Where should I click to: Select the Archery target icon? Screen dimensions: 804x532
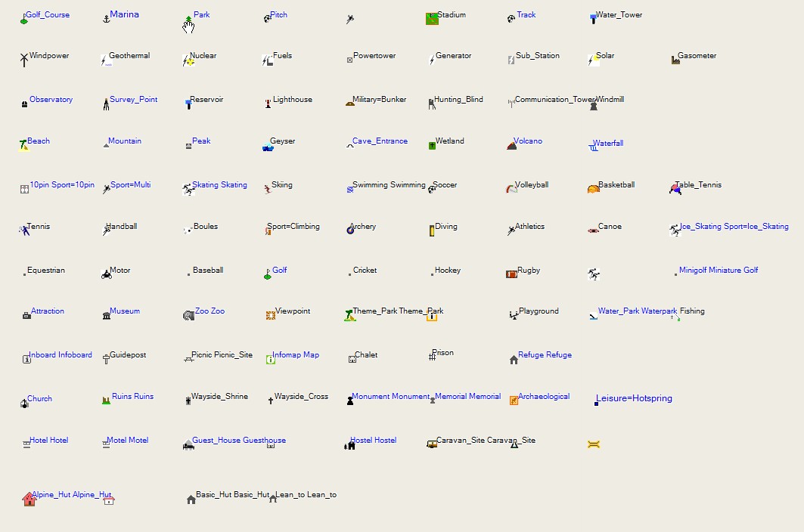[x=350, y=230]
